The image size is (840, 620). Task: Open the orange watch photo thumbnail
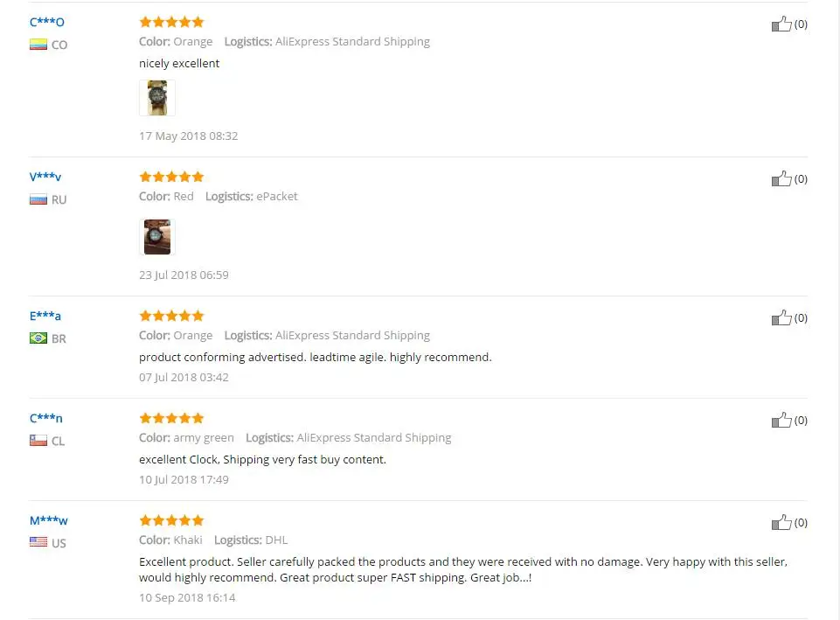pyautogui.click(x=157, y=98)
